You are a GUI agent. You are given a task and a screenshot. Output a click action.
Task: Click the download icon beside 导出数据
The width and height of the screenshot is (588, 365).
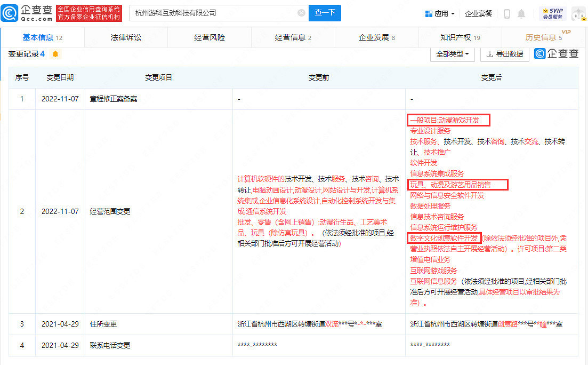(490, 54)
